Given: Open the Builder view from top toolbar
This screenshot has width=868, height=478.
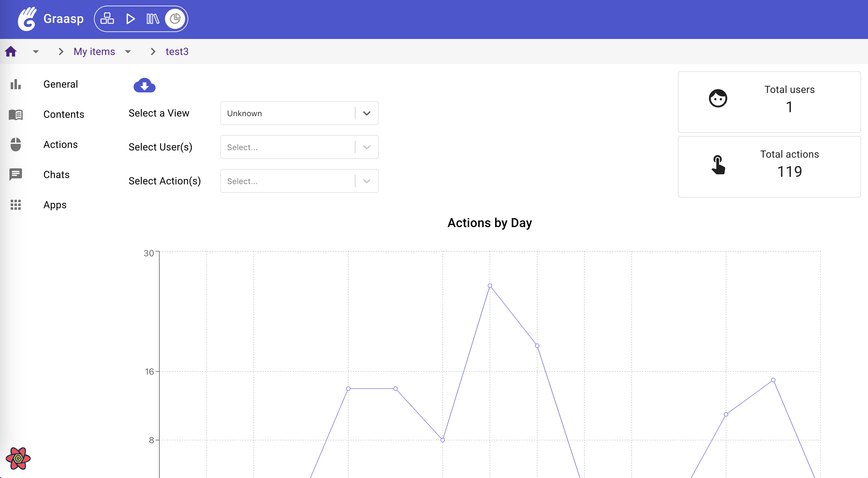Looking at the screenshot, I should click(x=107, y=19).
